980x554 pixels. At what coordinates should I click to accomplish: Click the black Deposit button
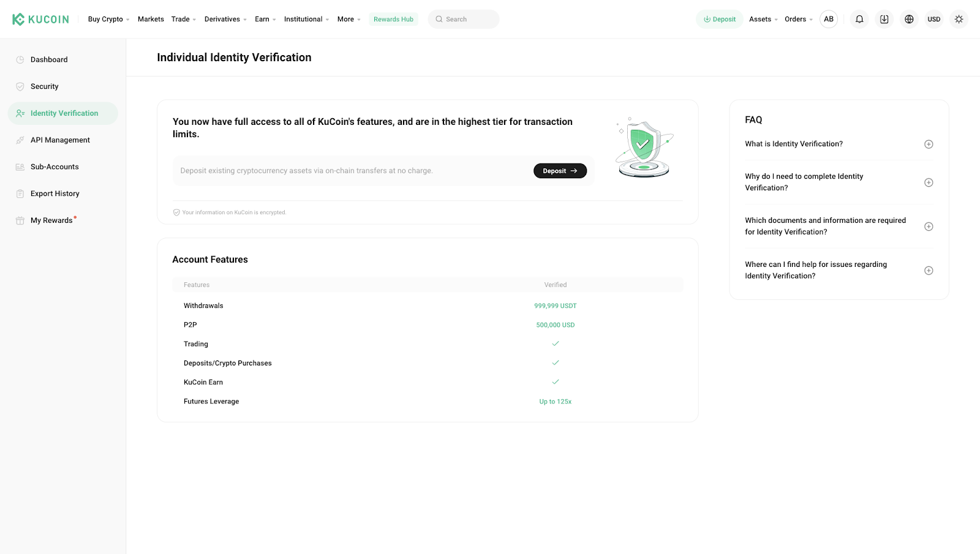[559, 171]
